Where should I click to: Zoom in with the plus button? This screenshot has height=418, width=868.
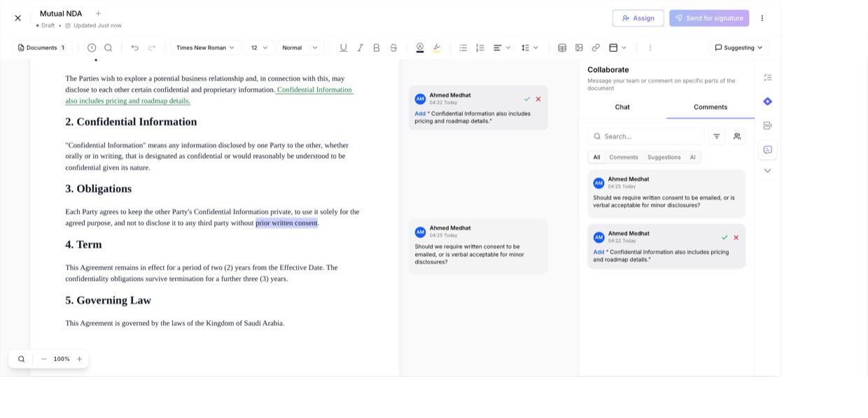79,359
